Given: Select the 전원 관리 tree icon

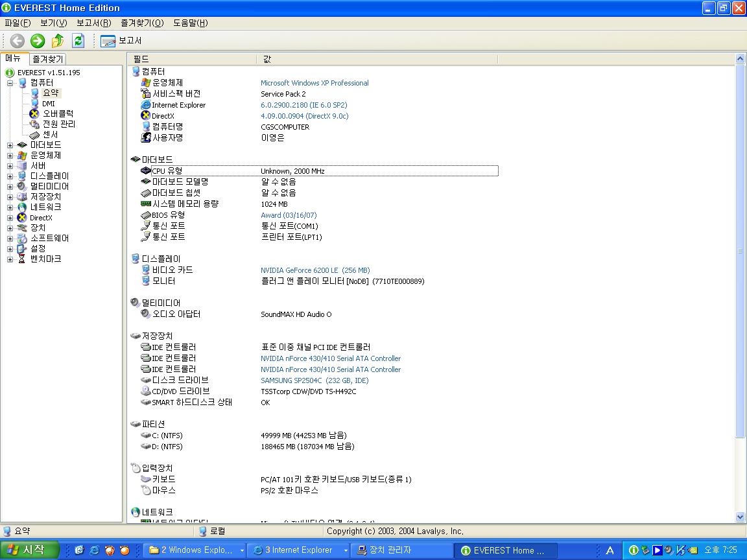Looking at the screenshot, I should 34,124.
